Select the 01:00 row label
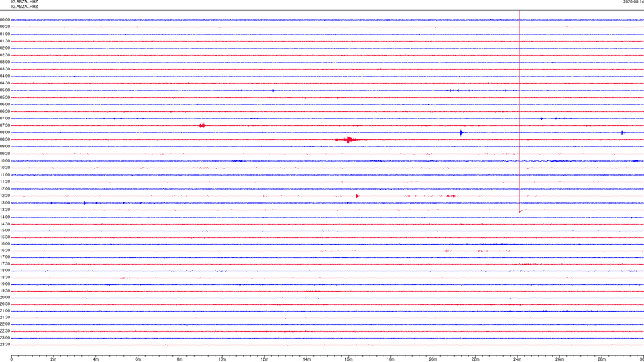Screen dimensions: 644x362 click(x=5, y=34)
